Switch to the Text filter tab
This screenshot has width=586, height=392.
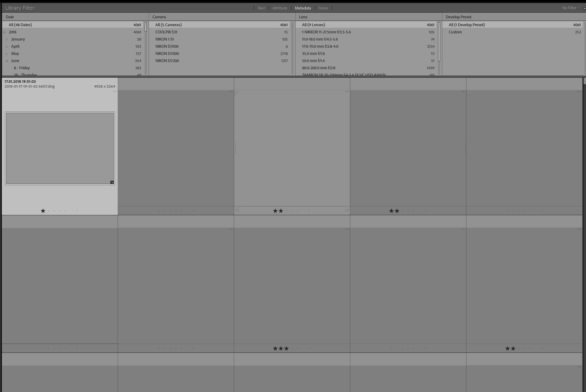[261, 8]
